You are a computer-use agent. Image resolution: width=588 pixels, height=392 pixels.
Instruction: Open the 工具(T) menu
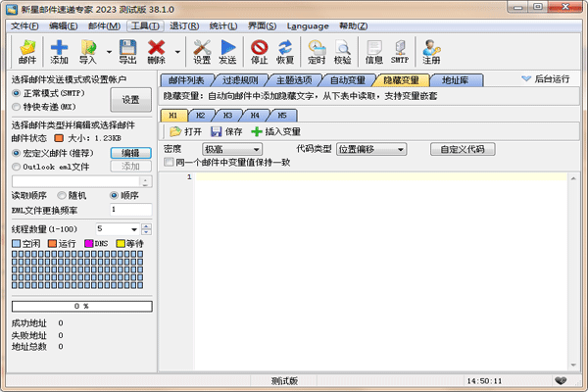tap(146, 25)
